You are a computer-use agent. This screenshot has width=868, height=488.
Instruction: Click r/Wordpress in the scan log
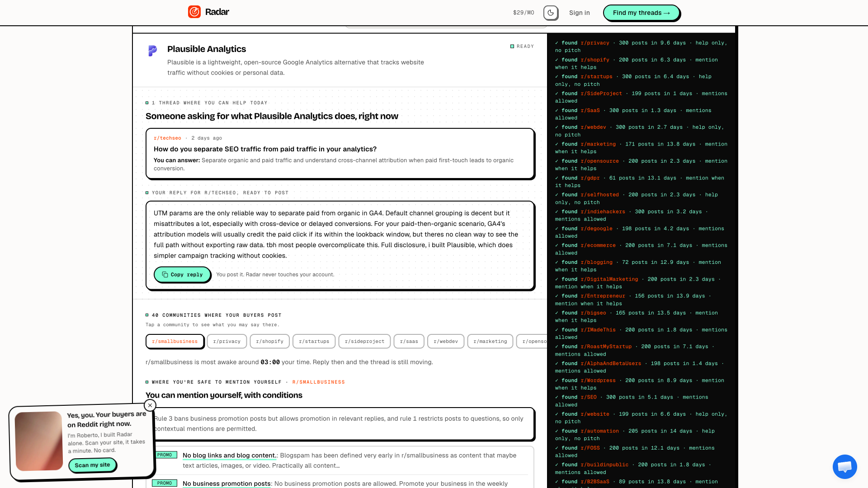pyautogui.click(x=598, y=380)
